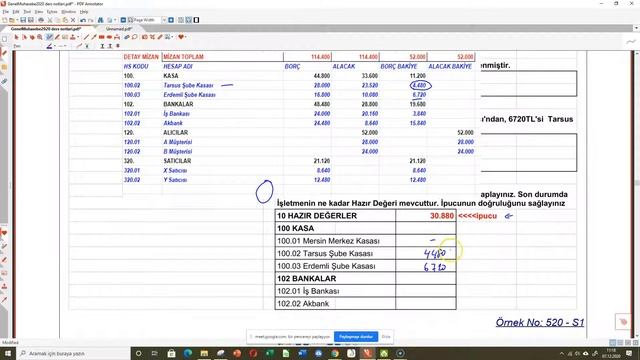Click the Örnek No: 520 - S1 link
The width and height of the screenshot is (640, 360).
540,322
